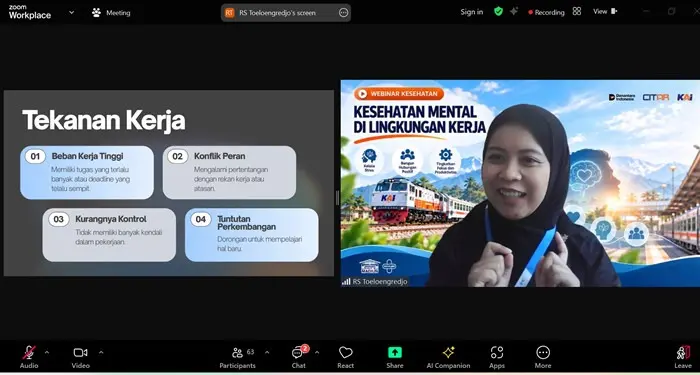Click the 04 number badge
This screenshot has height=375, width=700.
(x=200, y=219)
